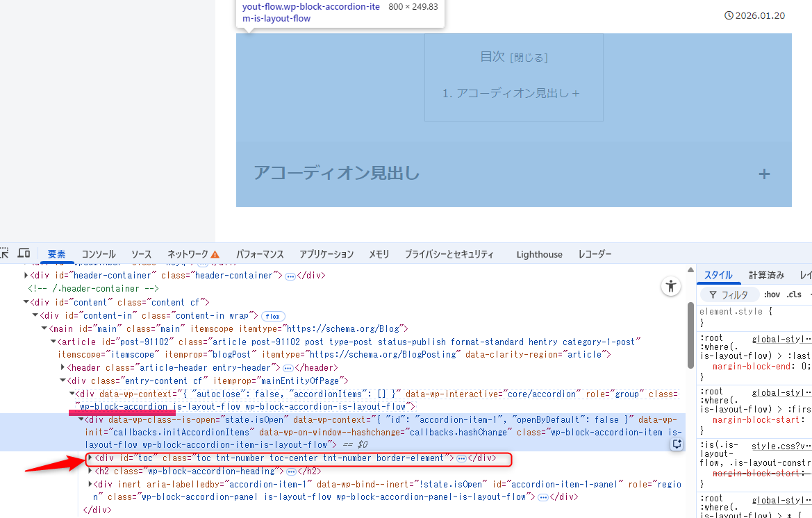
Task: Click the accordion heading plus icon
Action: coord(764,174)
